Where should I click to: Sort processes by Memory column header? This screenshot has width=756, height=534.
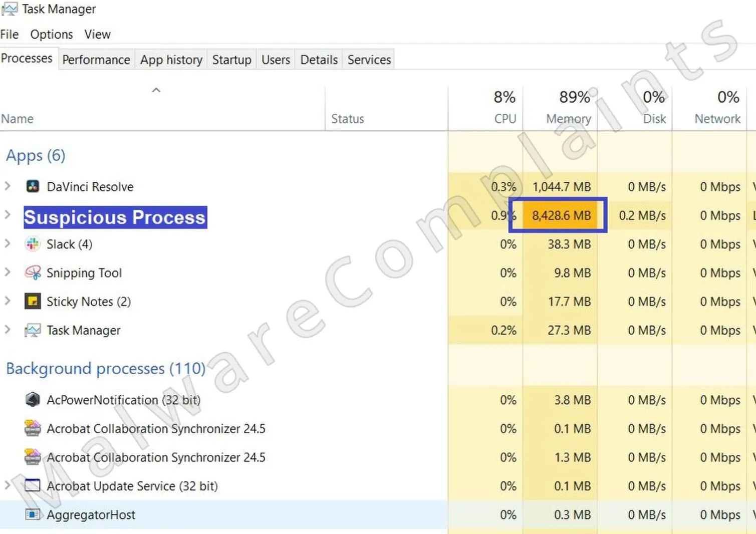[x=568, y=119]
